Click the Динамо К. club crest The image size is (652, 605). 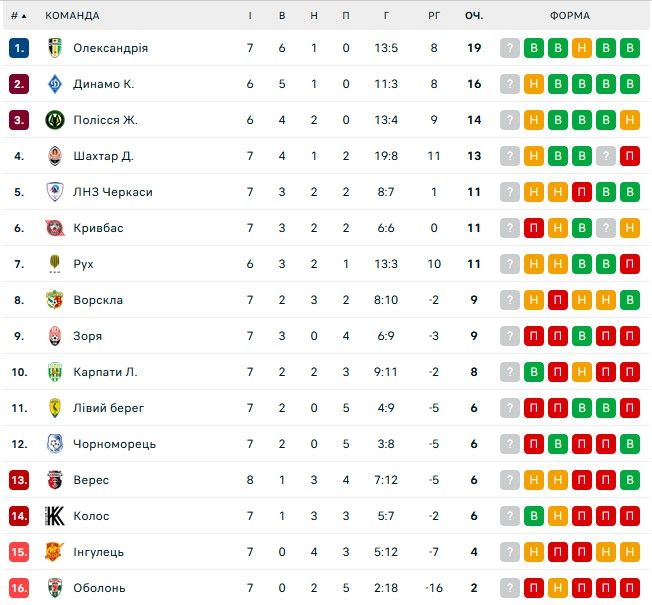point(55,84)
